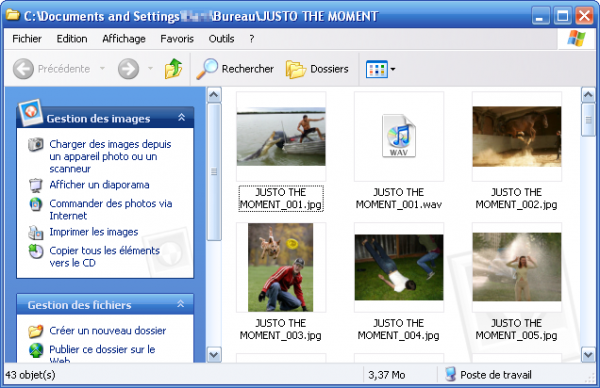Click the JUSTO THE MOMENT_001.wav file name
600x388 pixels.
pyautogui.click(x=399, y=198)
